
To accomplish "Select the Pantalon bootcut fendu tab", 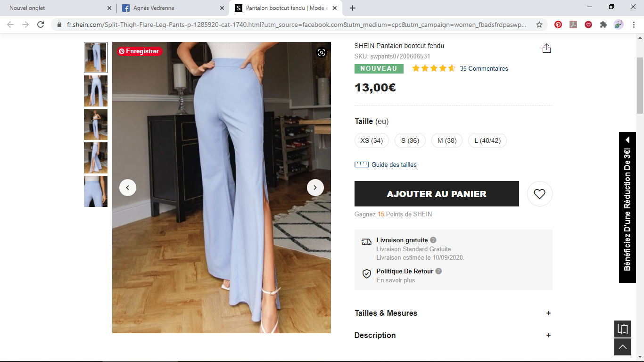I will point(285,8).
